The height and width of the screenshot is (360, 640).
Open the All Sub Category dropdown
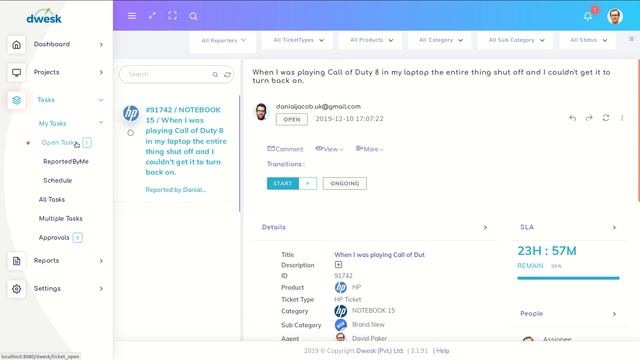pyautogui.click(x=516, y=40)
